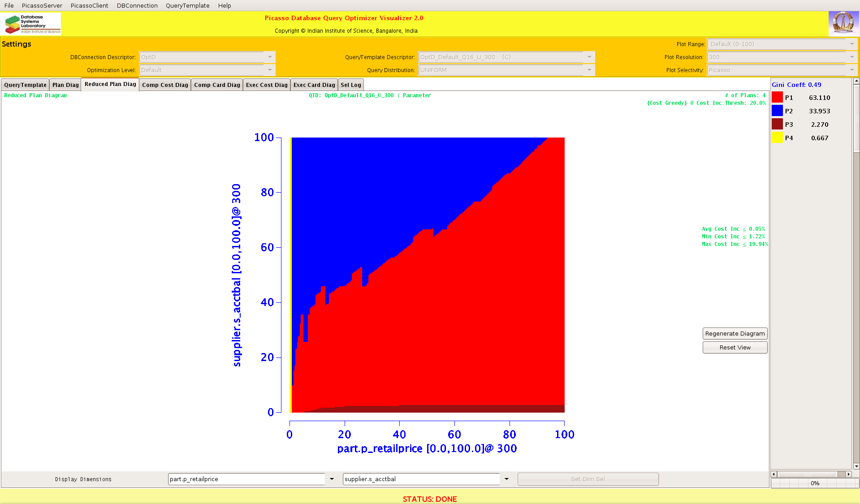Click the red P1 plan swatch
Screen dimensions: 860x504
[x=777, y=97]
